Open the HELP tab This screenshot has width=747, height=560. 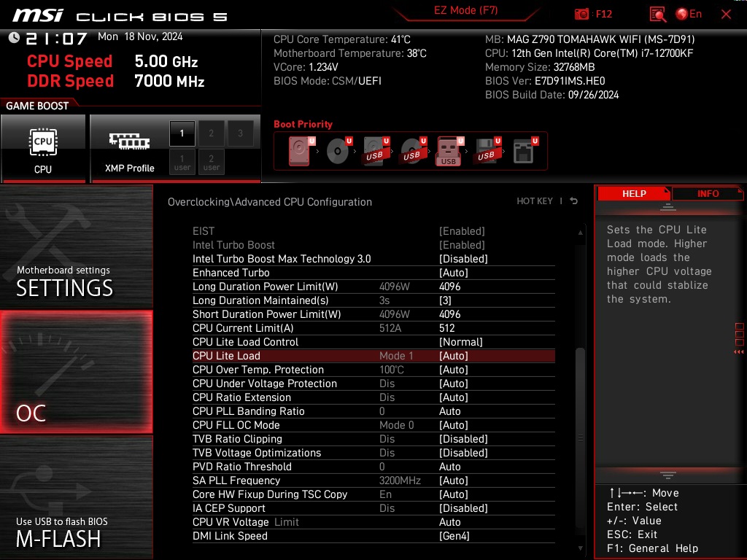click(634, 194)
